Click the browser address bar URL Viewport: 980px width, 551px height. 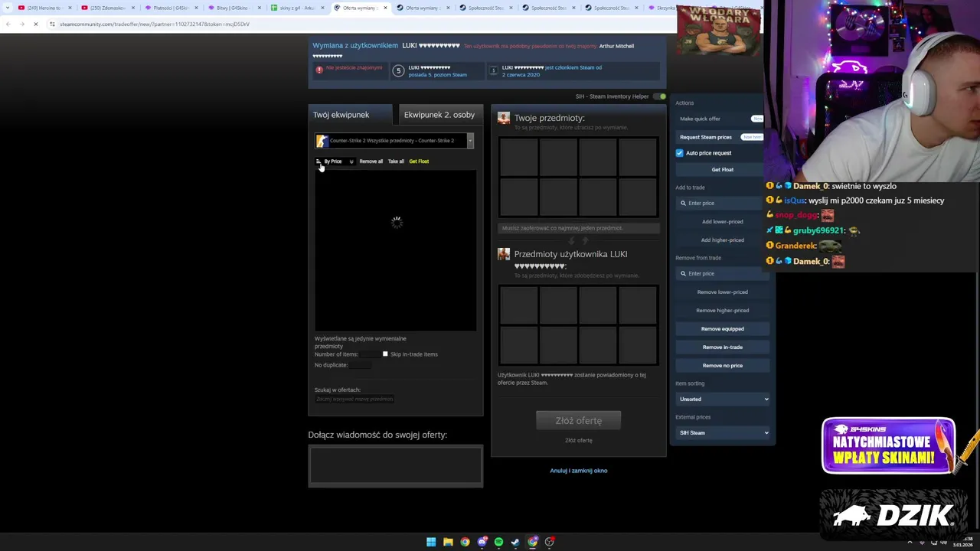154,24
